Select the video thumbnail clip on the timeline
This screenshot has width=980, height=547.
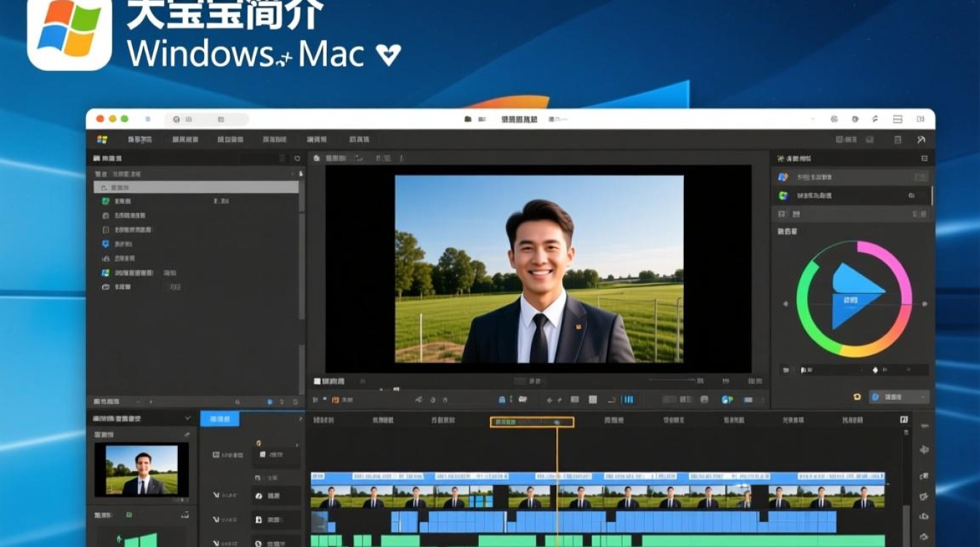[598, 496]
